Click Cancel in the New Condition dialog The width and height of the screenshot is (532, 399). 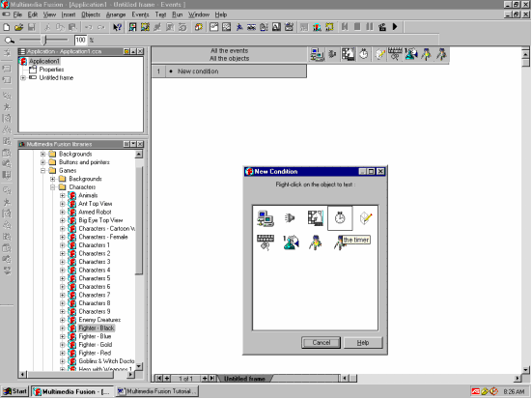[x=321, y=343]
